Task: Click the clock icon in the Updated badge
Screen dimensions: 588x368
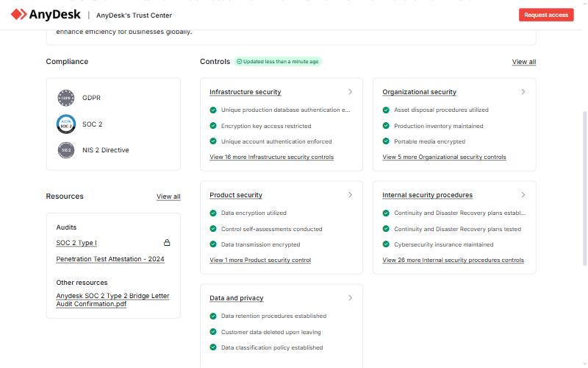Action: pyautogui.click(x=240, y=61)
